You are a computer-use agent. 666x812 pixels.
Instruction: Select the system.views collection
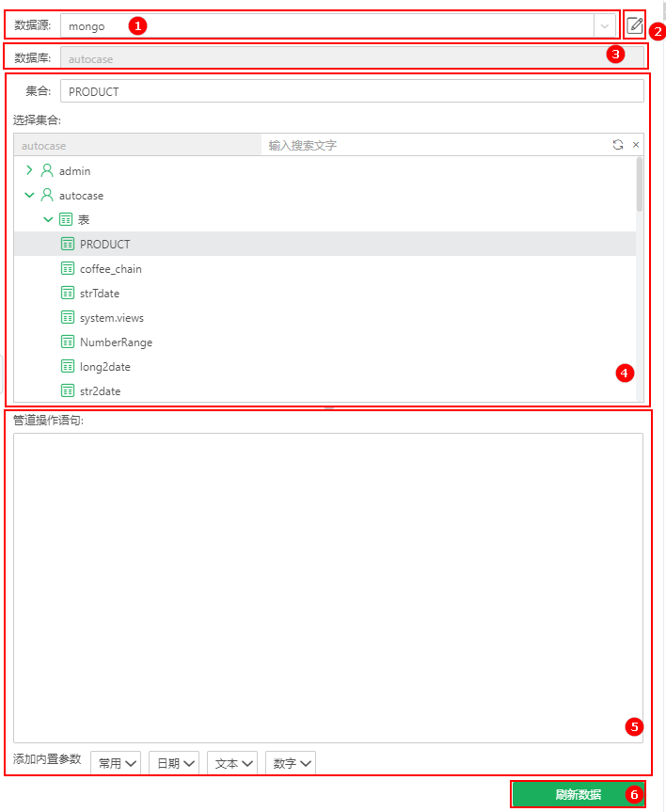point(112,318)
